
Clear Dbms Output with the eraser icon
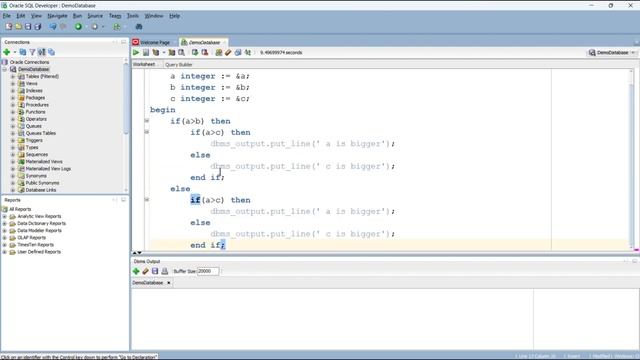click(x=145, y=271)
